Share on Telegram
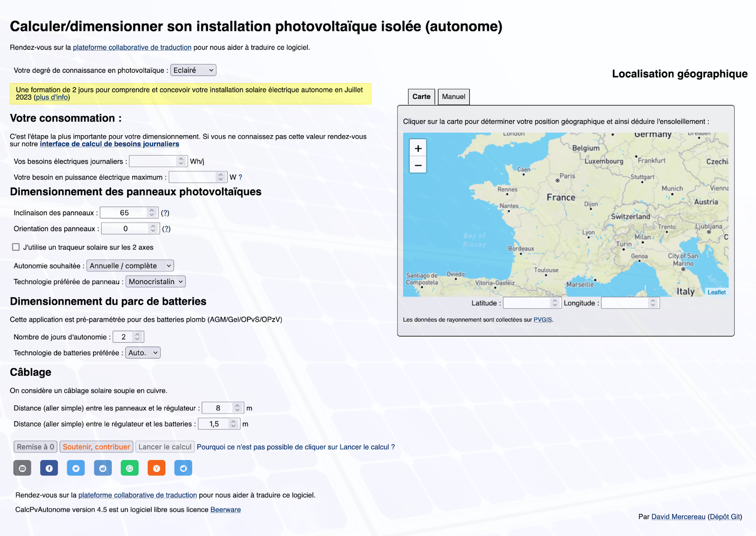Screen dimensions: 756x536 pyautogui.click(x=183, y=468)
